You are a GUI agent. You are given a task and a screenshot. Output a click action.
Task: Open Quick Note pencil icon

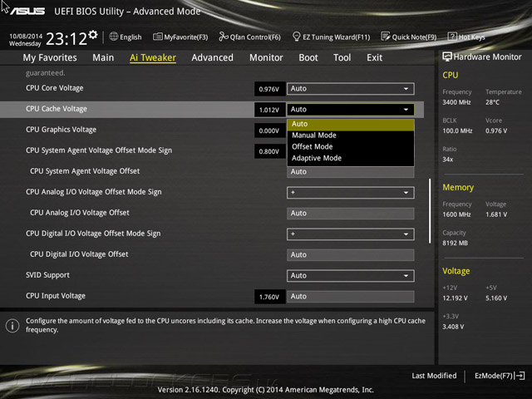386,37
